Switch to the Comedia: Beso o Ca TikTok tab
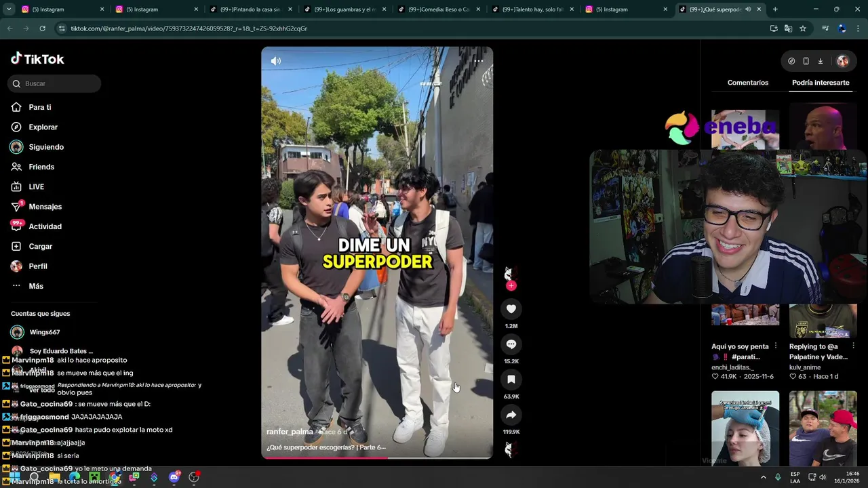 (x=437, y=9)
